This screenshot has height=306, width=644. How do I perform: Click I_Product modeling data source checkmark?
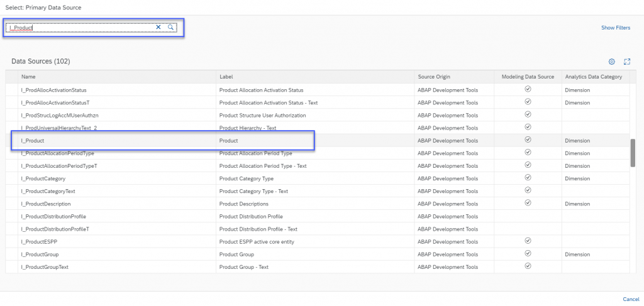[528, 139]
